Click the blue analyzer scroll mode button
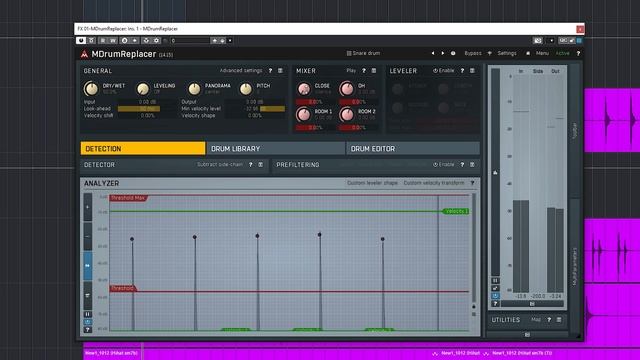Image resolution: width=640 pixels, height=360 pixels. point(88,266)
